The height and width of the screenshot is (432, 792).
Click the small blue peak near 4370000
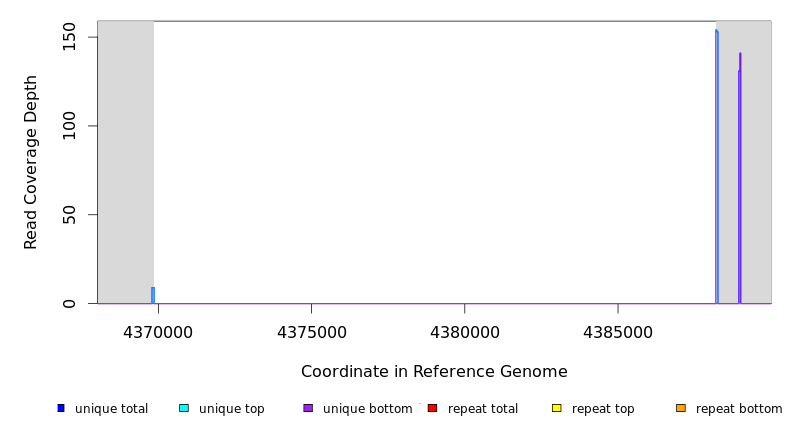[153, 295]
